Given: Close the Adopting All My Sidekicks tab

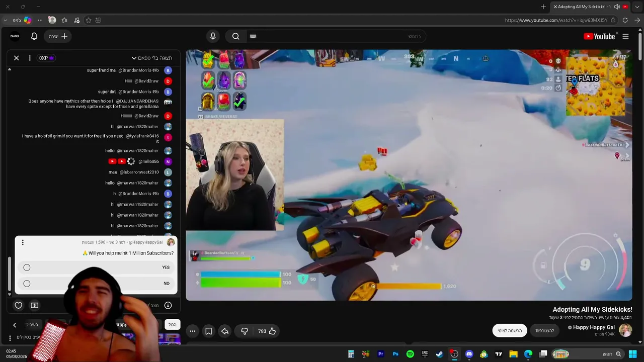Looking at the screenshot, I should tap(555, 7).
